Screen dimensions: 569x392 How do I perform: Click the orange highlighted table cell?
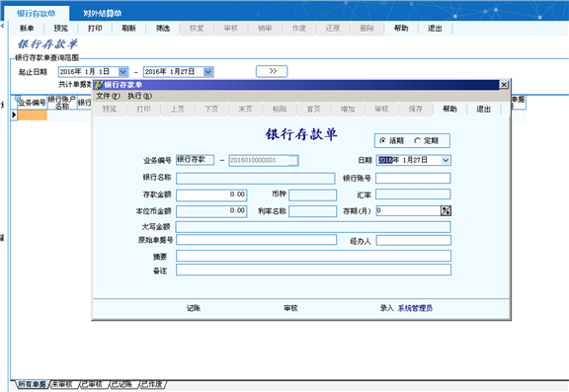coord(33,116)
